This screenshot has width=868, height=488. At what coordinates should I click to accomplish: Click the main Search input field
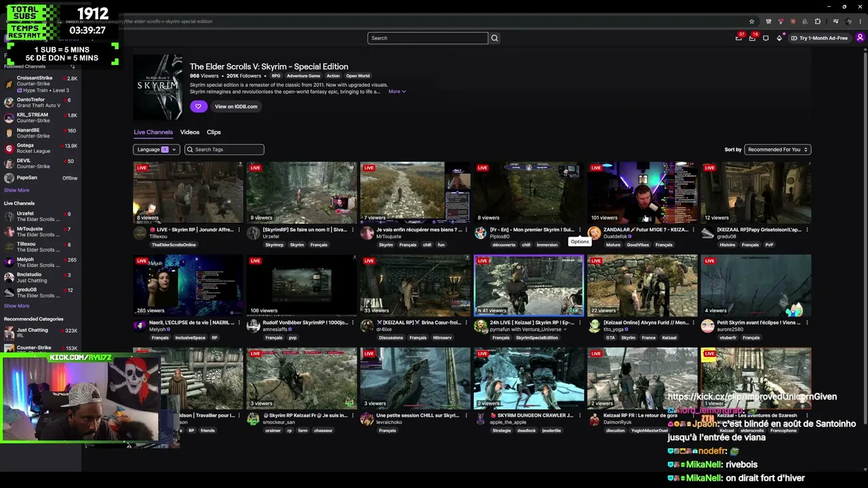coord(427,38)
